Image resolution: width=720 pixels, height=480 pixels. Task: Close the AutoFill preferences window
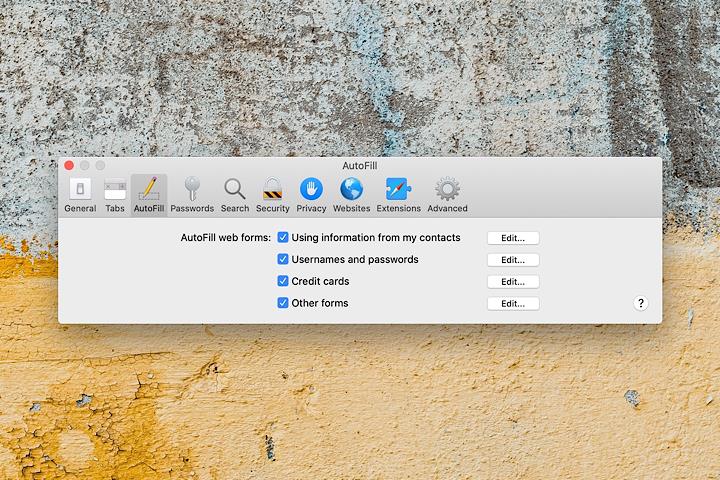[69, 165]
